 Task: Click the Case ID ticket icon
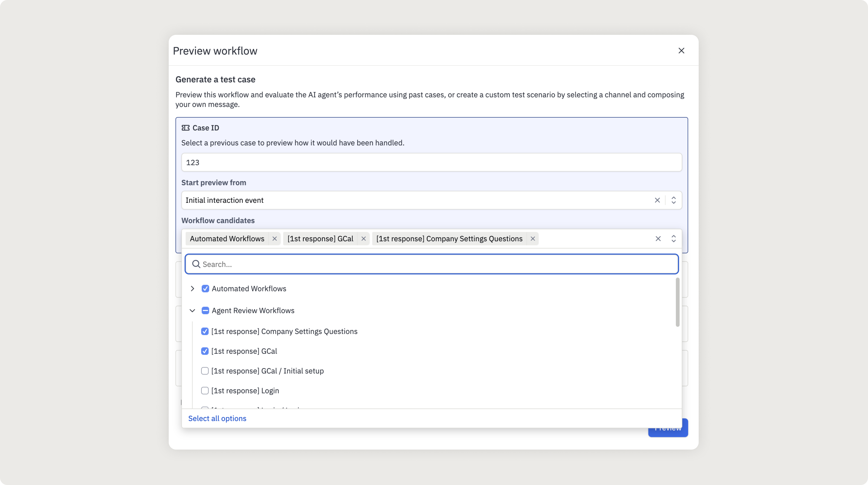click(x=185, y=128)
